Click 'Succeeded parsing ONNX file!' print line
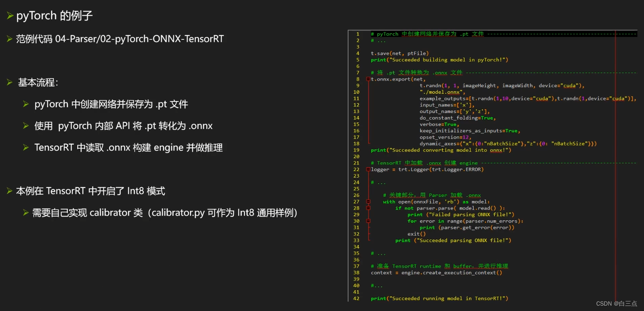 (x=453, y=240)
